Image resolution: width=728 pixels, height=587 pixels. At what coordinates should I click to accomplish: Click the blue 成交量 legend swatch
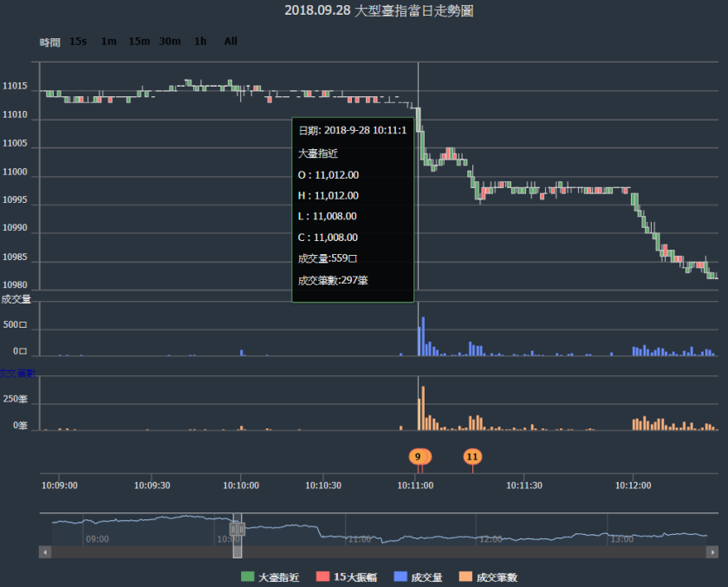(400, 577)
